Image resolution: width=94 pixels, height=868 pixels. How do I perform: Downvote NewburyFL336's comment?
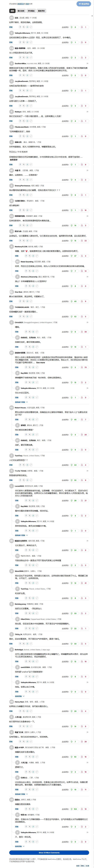(82, 256)
